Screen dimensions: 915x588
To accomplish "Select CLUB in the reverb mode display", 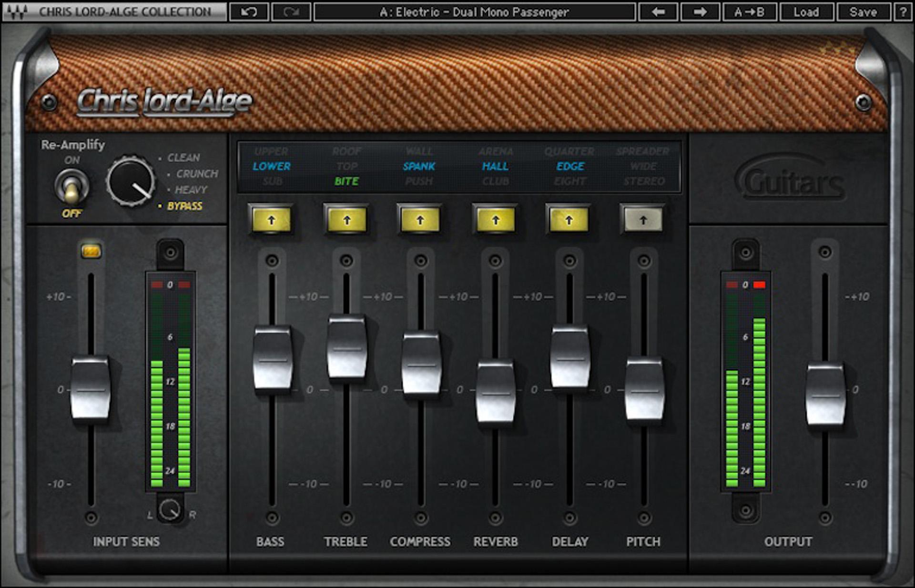I will pyautogui.click(x=496, y=181).
